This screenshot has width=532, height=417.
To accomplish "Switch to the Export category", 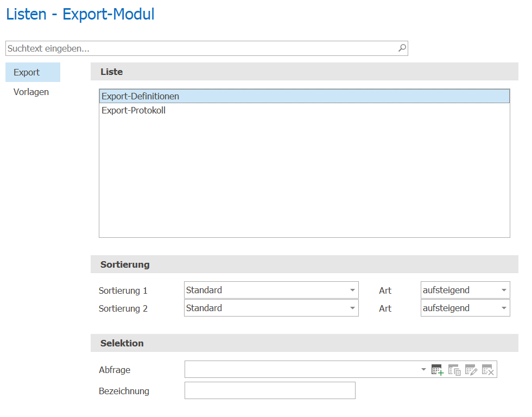I will [x=33, y=72].
